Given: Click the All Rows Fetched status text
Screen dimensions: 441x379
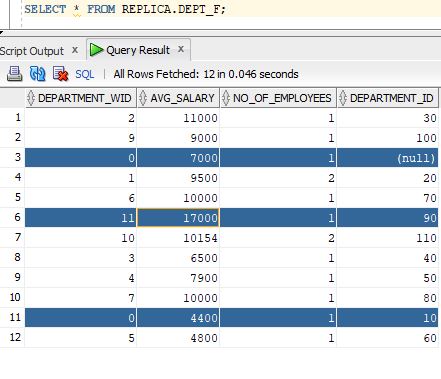Looking at the screenshot, I should (206, 74).
